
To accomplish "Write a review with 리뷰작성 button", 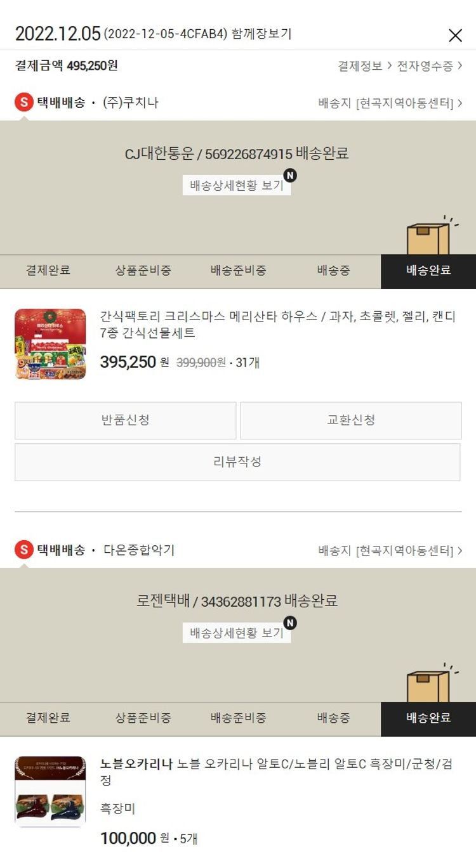I will (x=237, y=462).
